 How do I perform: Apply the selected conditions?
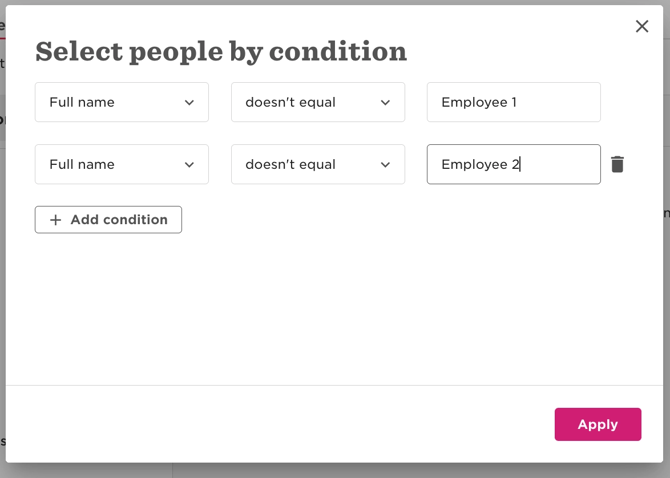pos(598,424)
